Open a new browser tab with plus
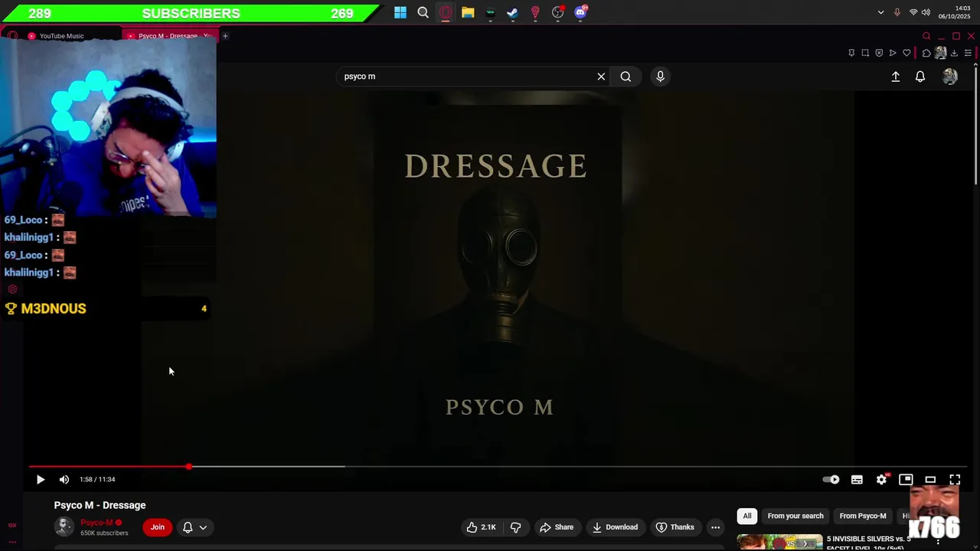 [x=225, y=36]
